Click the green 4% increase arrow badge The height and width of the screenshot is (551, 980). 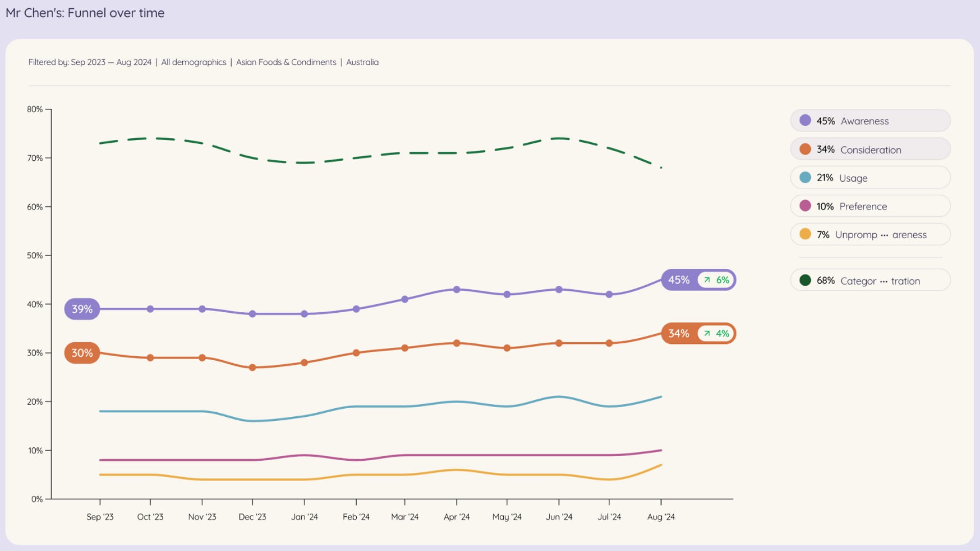pos(716,334)
